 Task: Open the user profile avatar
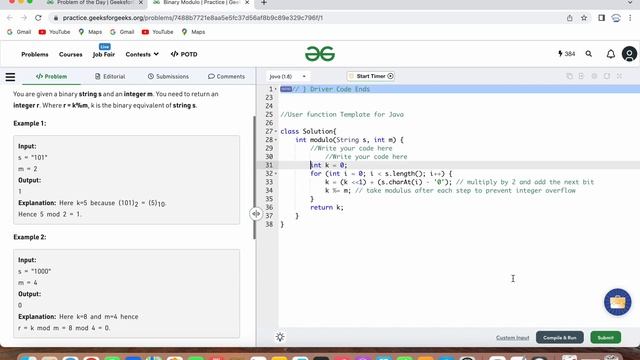click(629, 54)
